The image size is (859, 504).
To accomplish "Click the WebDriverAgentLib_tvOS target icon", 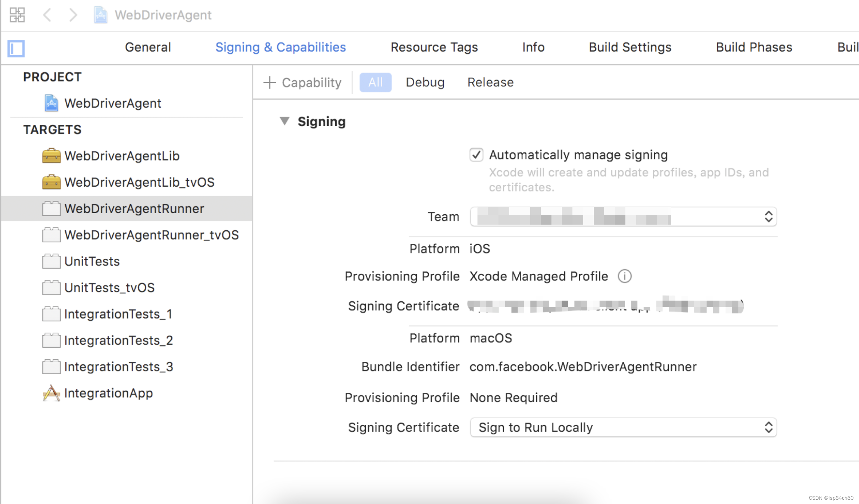I will pyautogui.click(x=51, y=182).
